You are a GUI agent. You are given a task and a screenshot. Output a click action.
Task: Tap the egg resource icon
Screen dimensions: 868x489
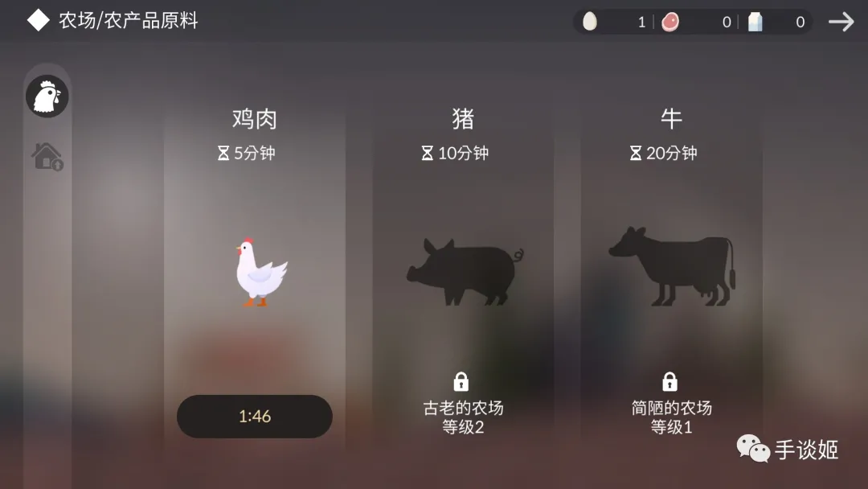pyautogui.click(x=590, y=22)
